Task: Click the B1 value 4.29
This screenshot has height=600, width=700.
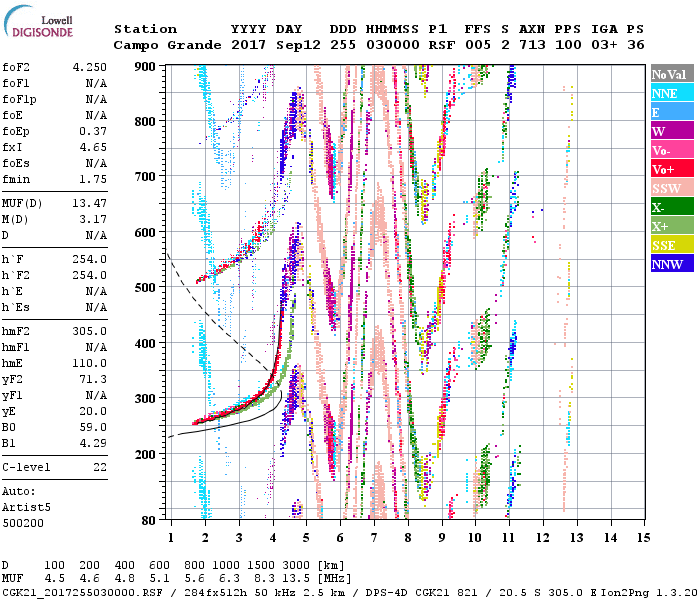Action: 93,443
